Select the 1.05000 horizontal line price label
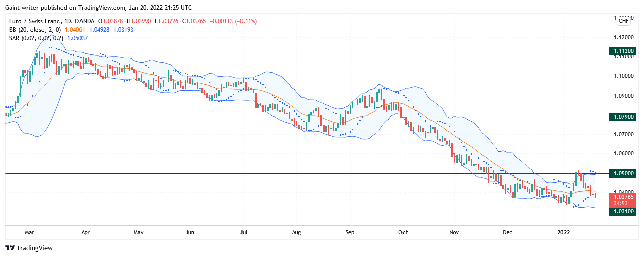This screenshot has height=257, width=644. (624, 173)
